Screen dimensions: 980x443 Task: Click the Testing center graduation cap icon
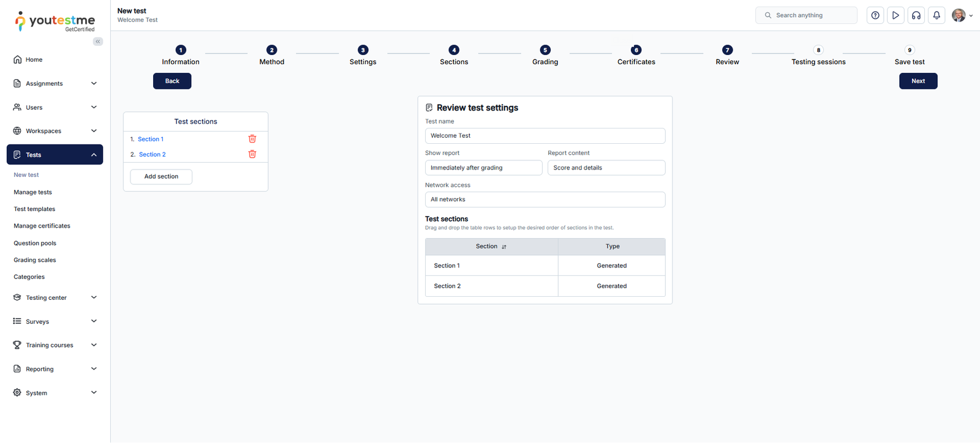click(17, 297)
